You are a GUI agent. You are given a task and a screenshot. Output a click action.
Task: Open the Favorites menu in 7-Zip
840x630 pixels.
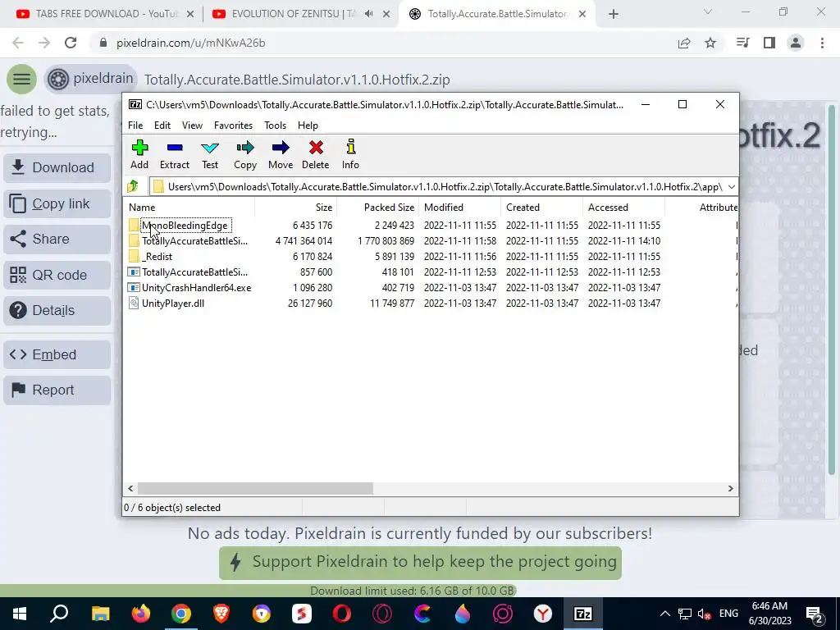(x=233, y=126)
